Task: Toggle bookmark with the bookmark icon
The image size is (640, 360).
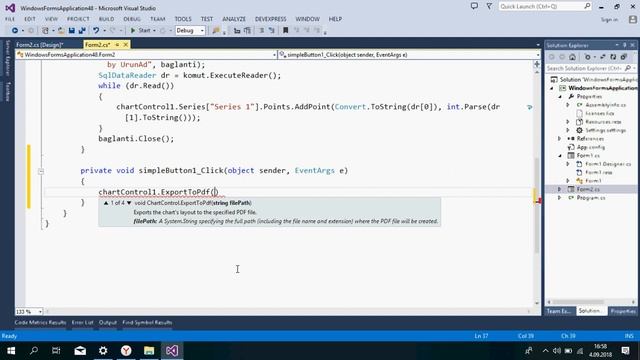Action: click(x=285, y=31)
